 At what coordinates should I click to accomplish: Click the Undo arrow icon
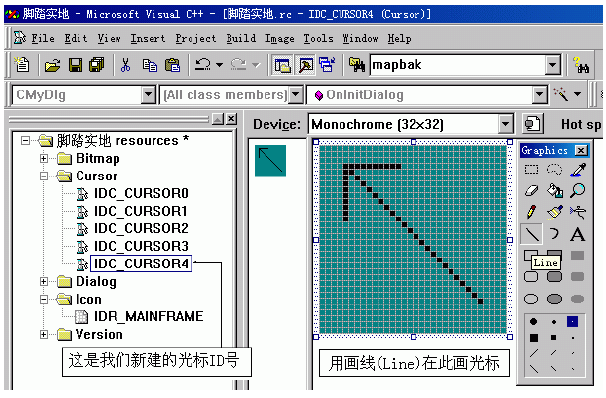click(202, 65)
